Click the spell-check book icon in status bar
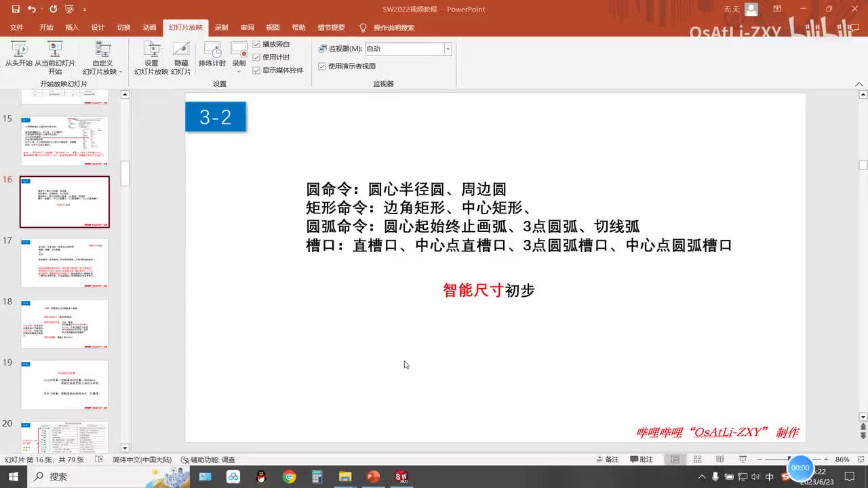 tap(99, 460)
